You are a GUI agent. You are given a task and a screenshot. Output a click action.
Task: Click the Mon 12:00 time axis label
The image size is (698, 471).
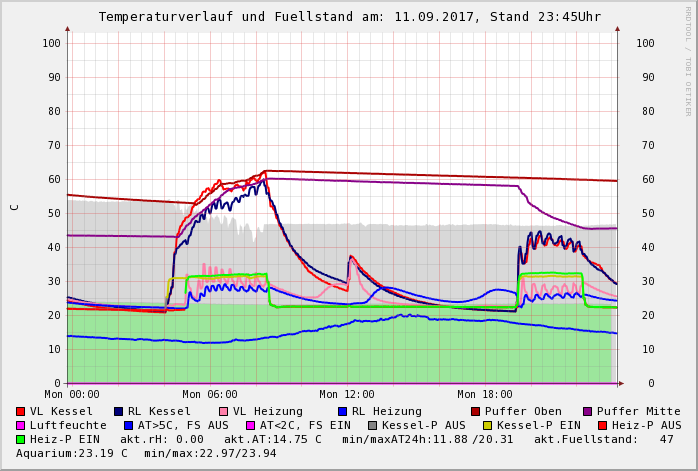tap(346, 395)
